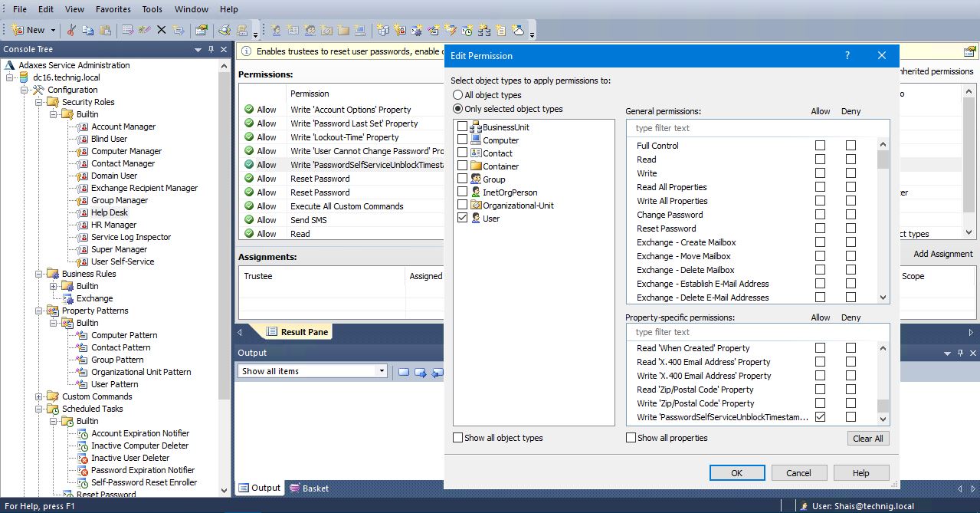
Task: Check the Group object type checkbox
Action: pos(462,179)
